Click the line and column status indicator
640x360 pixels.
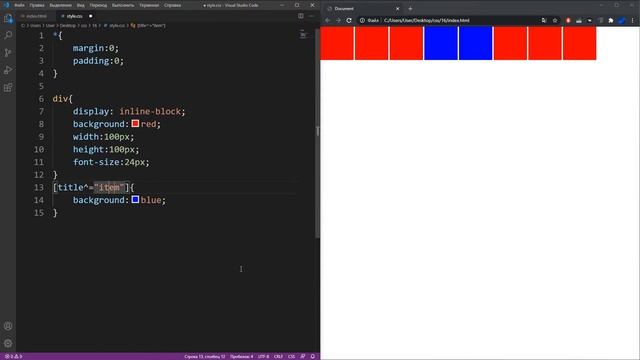(204, 356)
